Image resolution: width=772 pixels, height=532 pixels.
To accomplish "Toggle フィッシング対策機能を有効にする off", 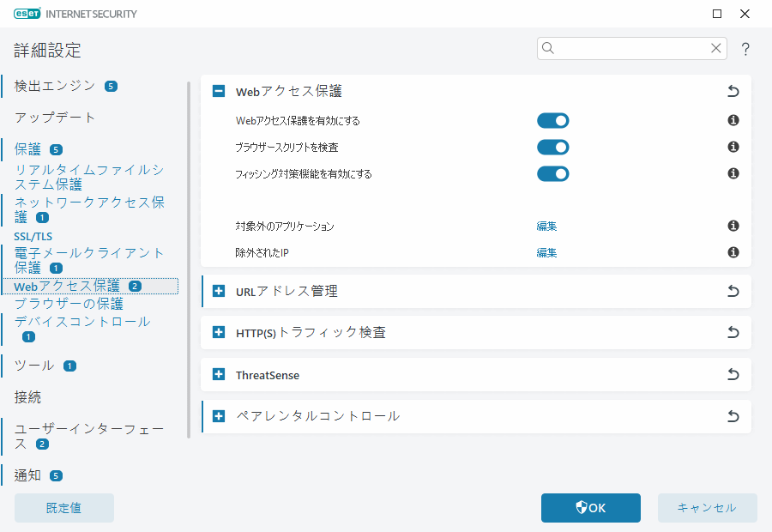I will pos(552,173).
